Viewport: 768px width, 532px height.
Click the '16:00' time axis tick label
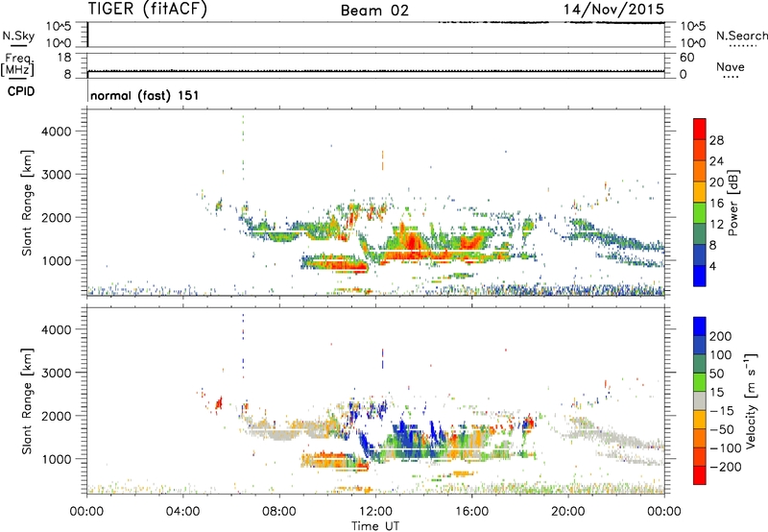coord(471,512)
